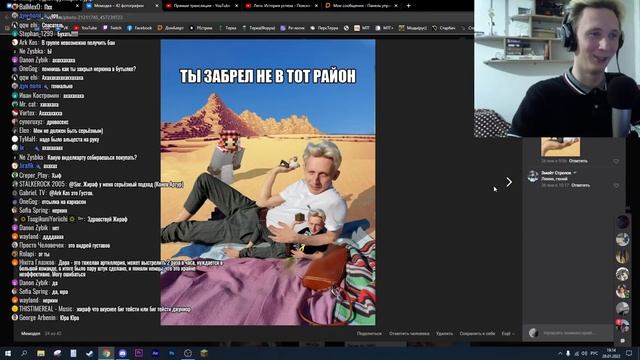Open the YouTube bookmark
Screen dimensions: 640x360
tap(85, 28)
